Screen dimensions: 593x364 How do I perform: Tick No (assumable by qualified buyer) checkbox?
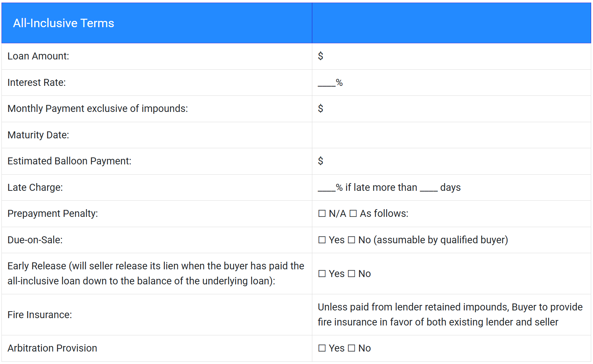coord(352,240)
